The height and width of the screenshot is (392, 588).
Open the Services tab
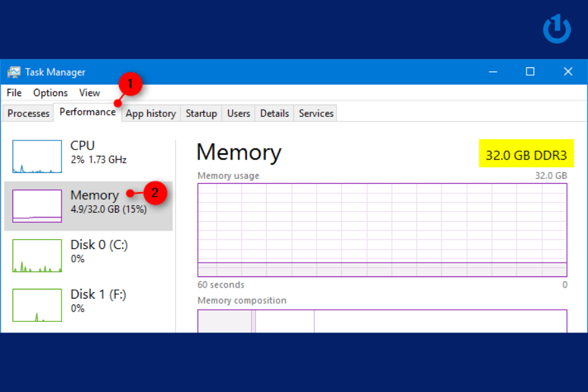pos(316,113)
